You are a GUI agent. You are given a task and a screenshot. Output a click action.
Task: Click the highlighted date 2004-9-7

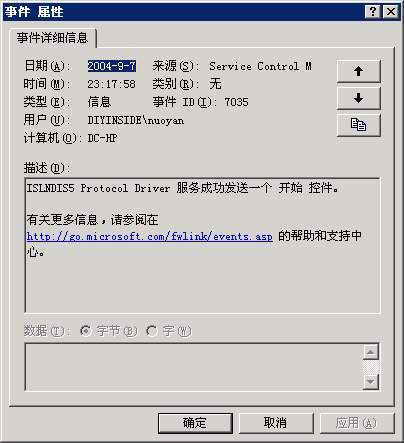[x=112, y=66]
